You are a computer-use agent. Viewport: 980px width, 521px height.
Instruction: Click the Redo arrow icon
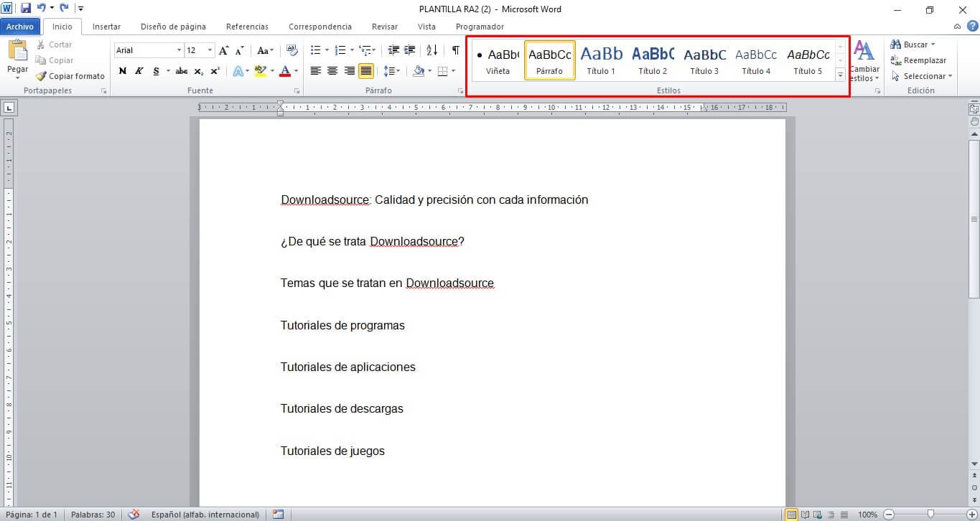65,9
